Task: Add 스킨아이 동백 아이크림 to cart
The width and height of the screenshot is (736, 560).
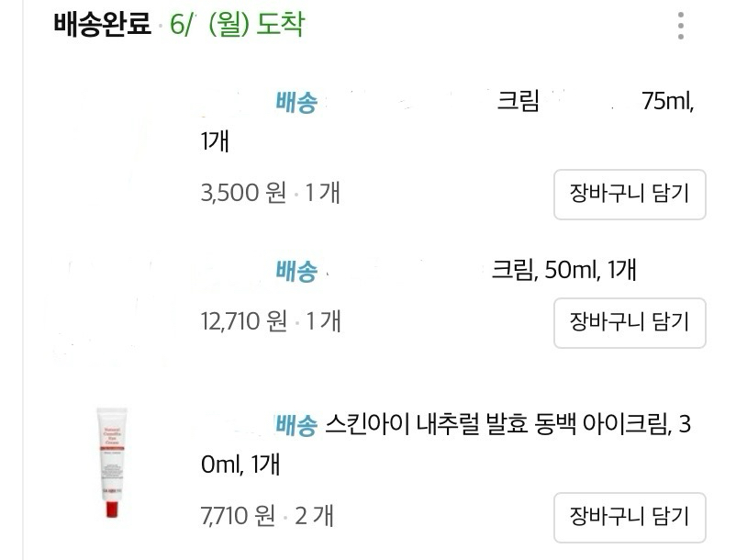Action: (629, 517)
